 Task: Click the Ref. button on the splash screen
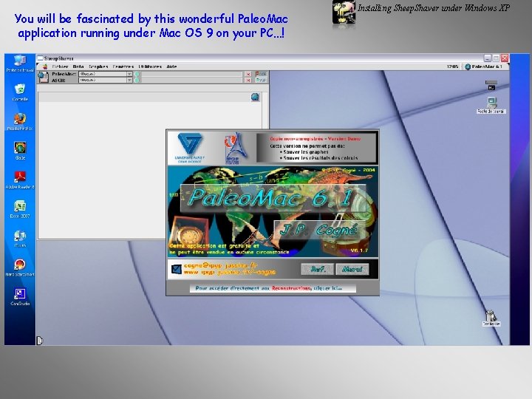pos(318,270)
